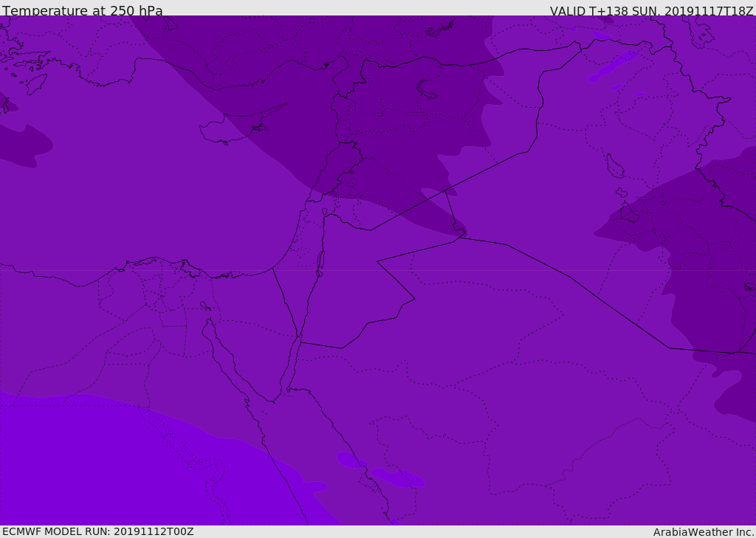Click the VALID T+138 timestamp text
Image resolution: width=756 pixels, height=538 pixels.
[651, 11]
